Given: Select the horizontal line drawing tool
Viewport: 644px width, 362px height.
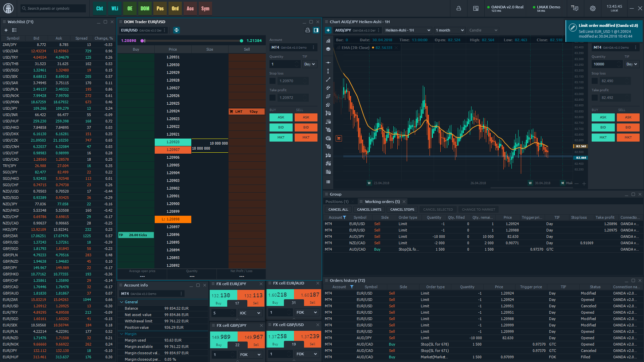Looking at the screenshot, I should (x=328, y=63).
